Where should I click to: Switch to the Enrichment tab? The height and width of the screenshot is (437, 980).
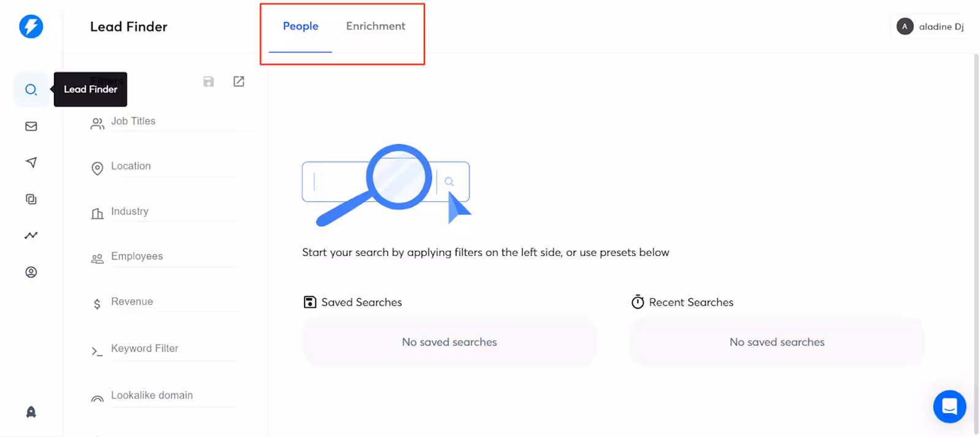375,26
